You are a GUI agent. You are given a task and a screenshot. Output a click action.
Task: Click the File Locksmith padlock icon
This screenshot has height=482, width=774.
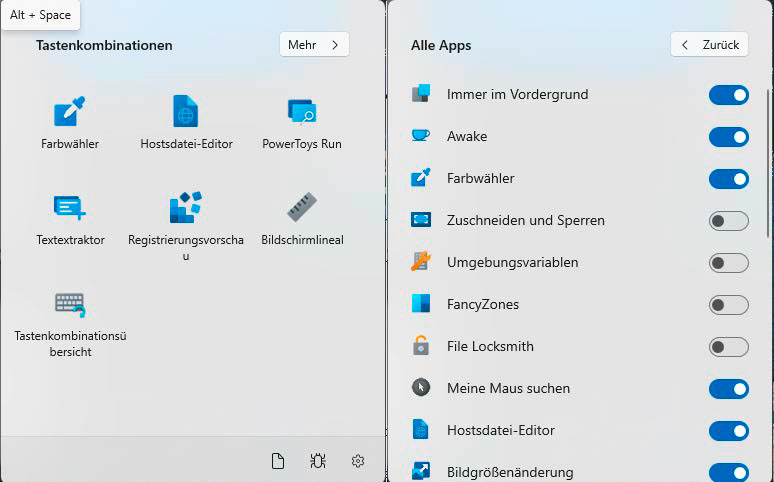point(421,345)
